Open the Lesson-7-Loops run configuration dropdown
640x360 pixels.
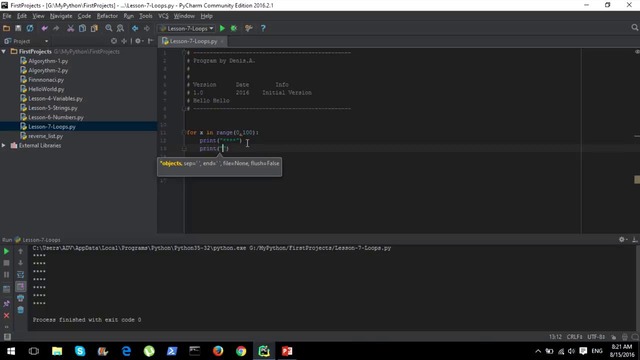click(x=187, y=28)
